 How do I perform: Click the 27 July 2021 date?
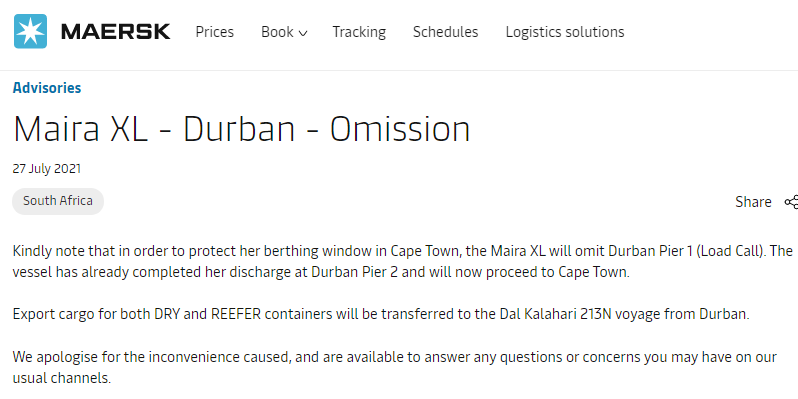[x=47, y=169]
